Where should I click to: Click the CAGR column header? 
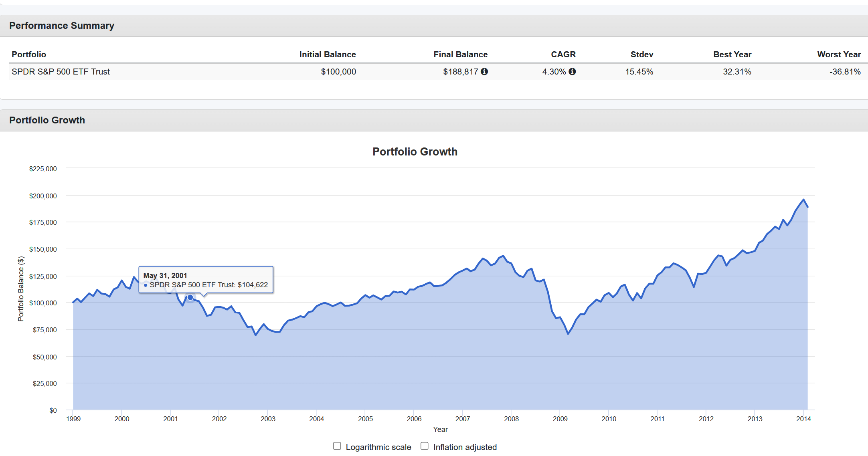point(563,54)
